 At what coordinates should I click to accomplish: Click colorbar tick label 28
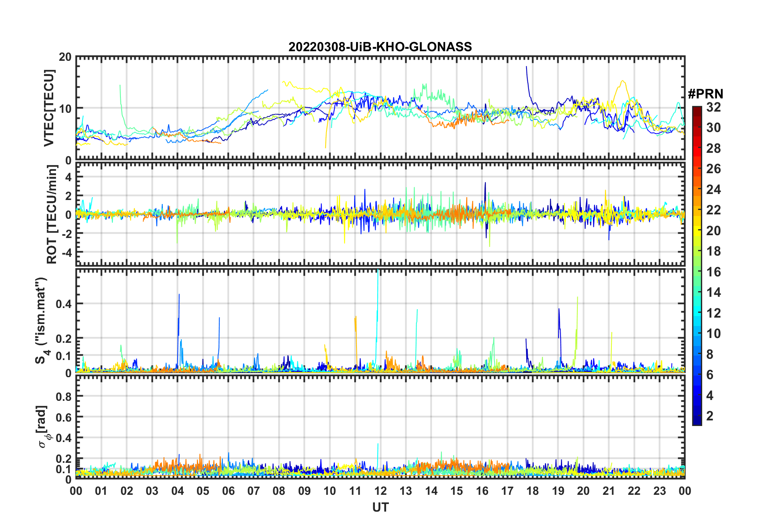[x=713, y=148]
